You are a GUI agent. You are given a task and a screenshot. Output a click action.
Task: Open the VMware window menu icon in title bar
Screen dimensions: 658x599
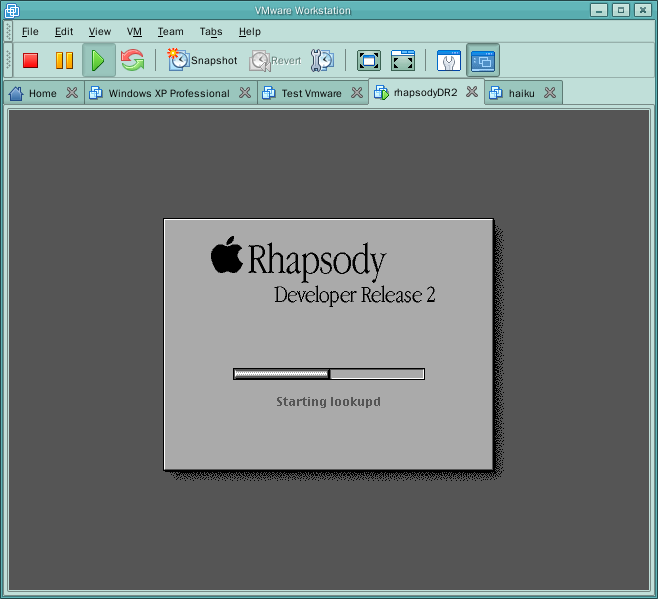coord(12,10)
